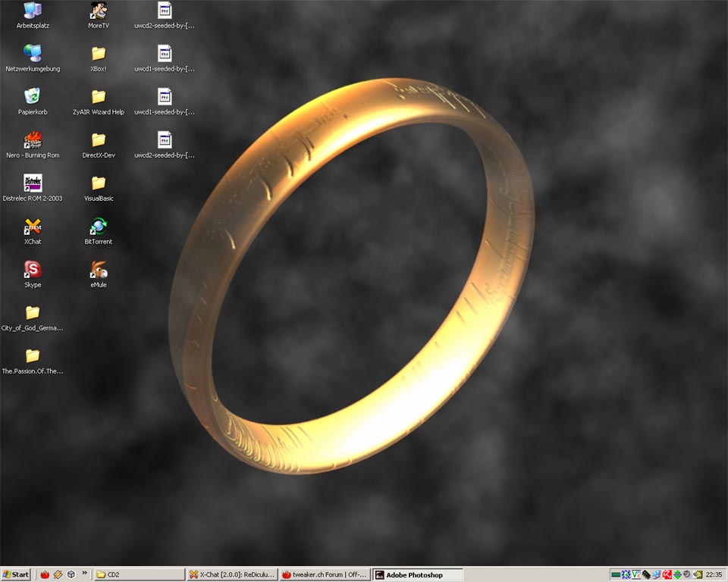
Task: Expand the Quick Launch overflow chevron
Action: pos(84,574)
